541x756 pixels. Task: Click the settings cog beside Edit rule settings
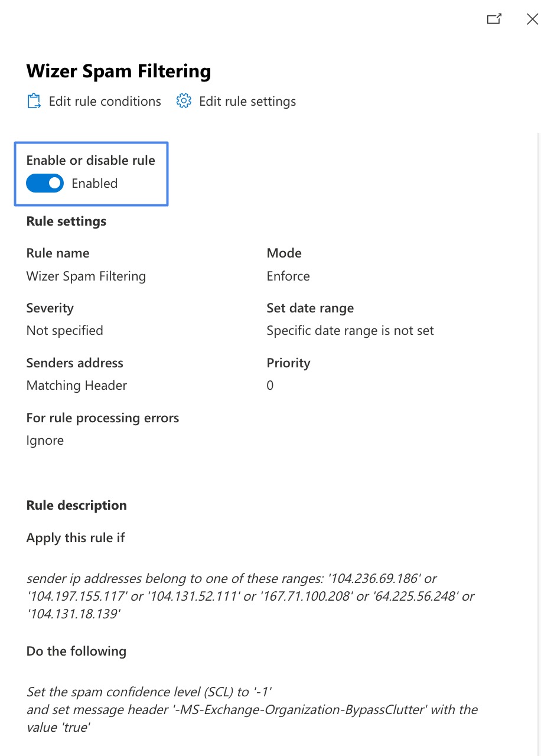click(184, 100)
